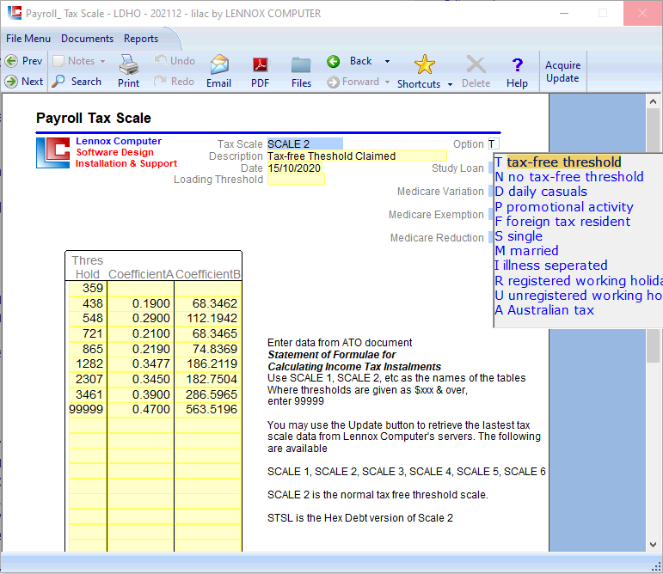Pick the 'S single' option

click(518, 236)
